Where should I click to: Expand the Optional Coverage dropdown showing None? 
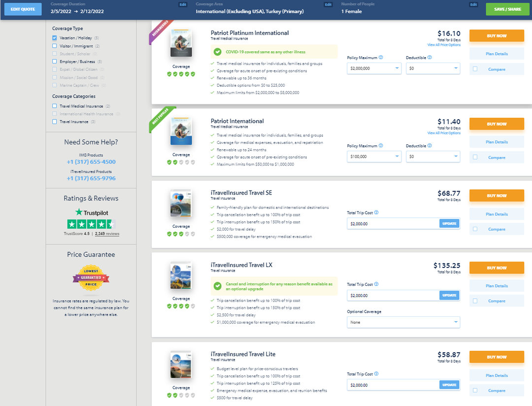403,322
